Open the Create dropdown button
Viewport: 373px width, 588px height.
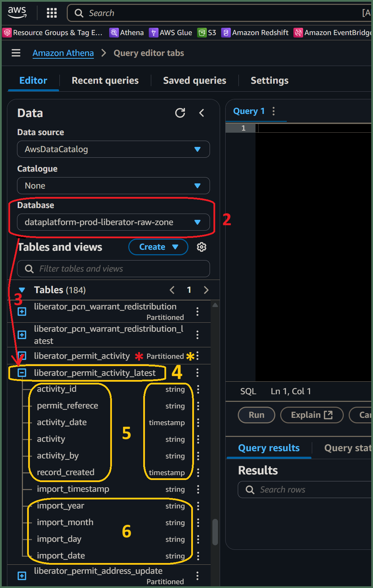click(x=158, y=247)
